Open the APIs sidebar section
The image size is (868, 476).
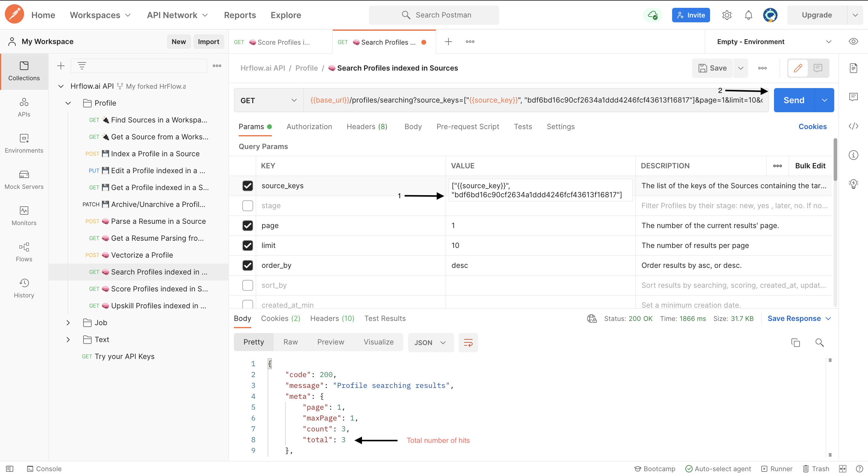[x=24, y=107]
